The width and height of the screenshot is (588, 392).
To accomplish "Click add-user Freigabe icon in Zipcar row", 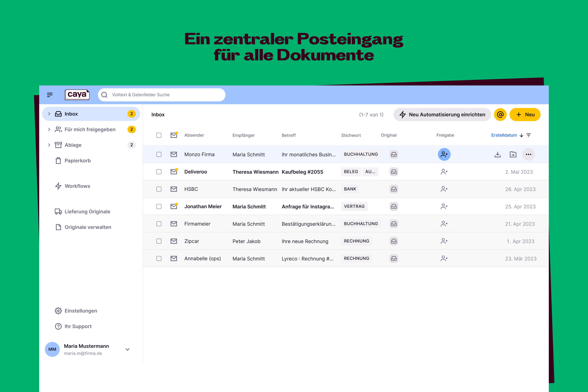I will [x=444, y=241].
